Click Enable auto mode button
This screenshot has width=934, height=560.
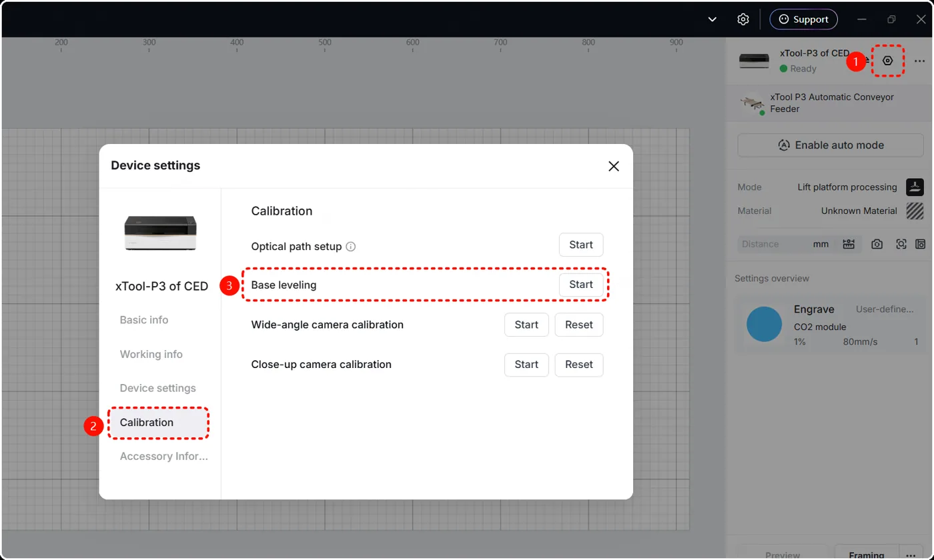[831, 145]
